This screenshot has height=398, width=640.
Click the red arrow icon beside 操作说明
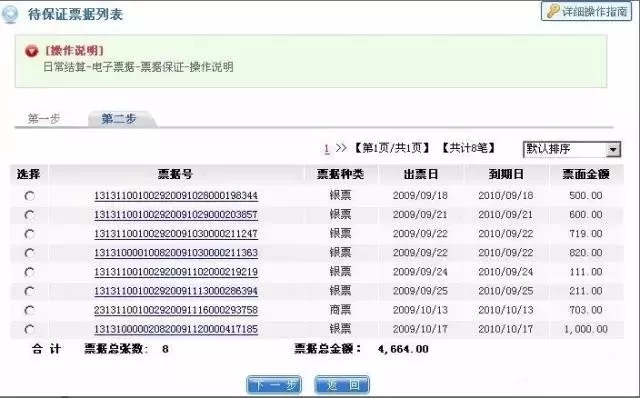click(31, 51)
